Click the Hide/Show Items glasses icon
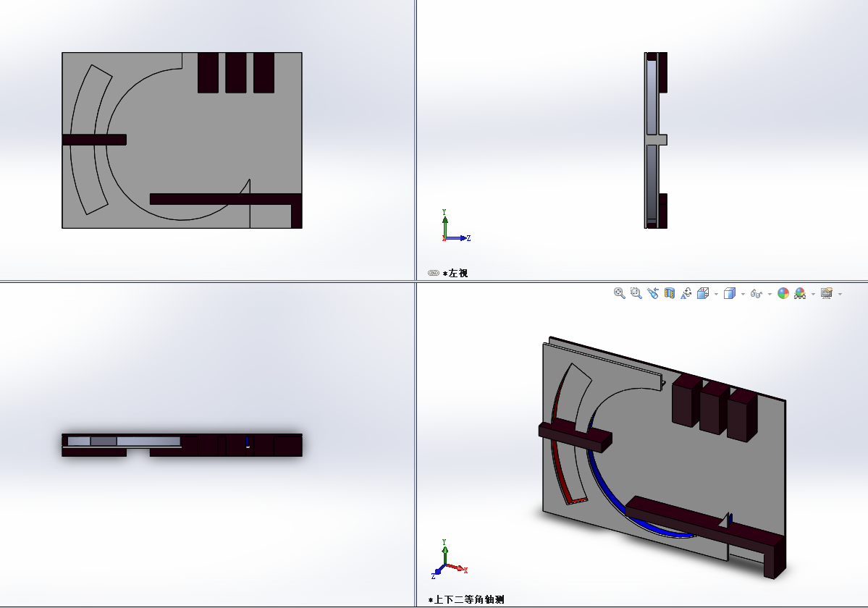This screenshot has height=608, width=868. click(x=757, y=294)
